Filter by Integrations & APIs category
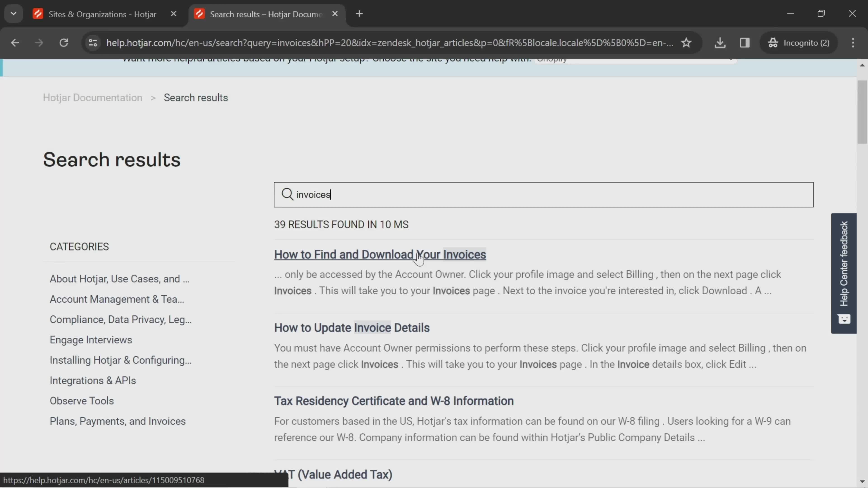 click(93, 380)
